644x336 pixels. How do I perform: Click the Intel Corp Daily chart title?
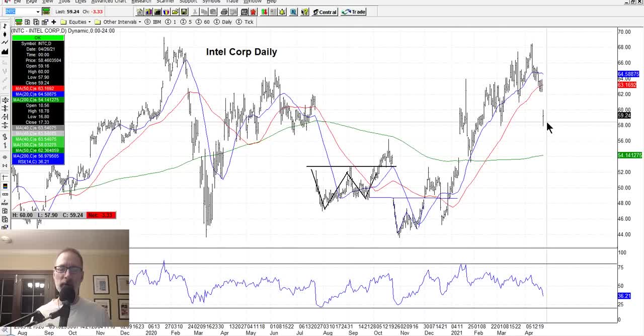coord(242,52)
